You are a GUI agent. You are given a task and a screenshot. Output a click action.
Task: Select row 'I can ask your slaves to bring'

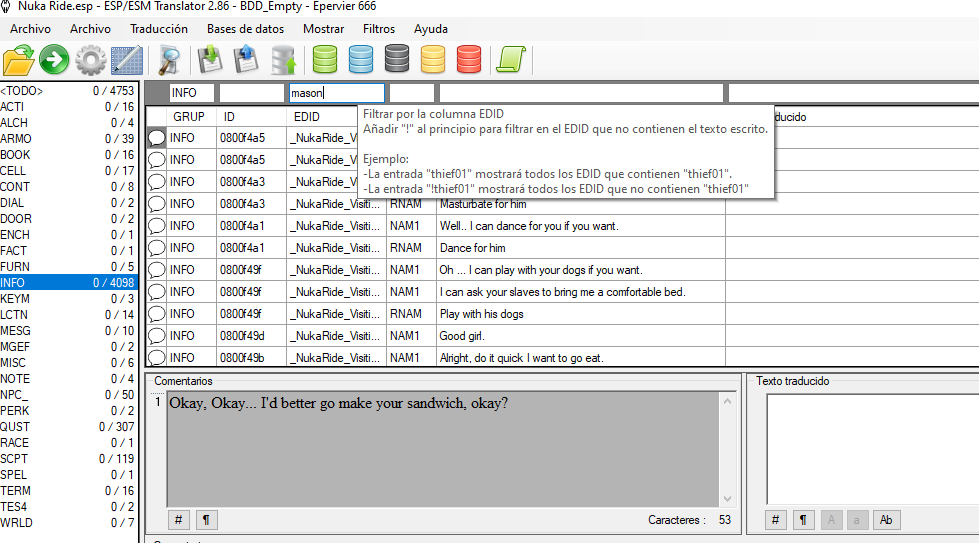click(x=562, y=292)
